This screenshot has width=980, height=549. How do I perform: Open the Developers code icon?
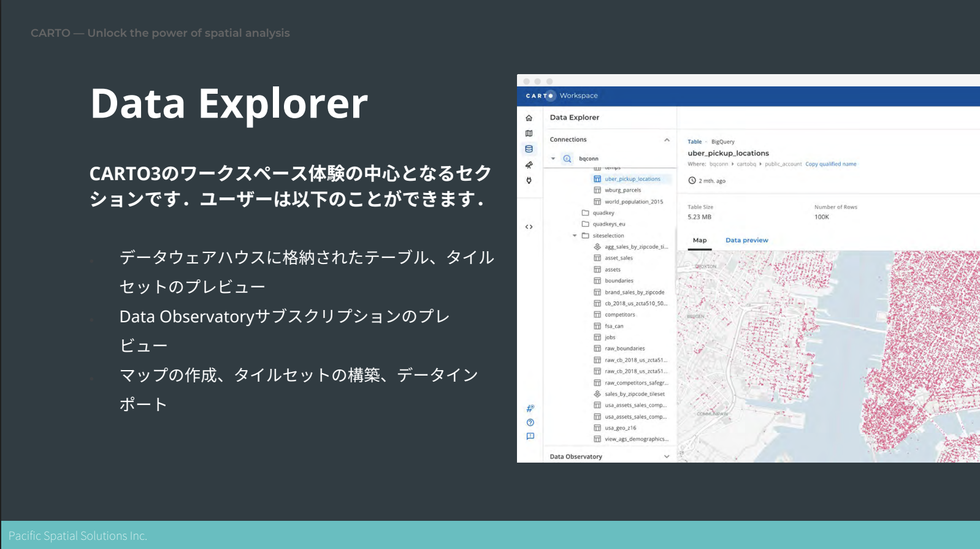(x=529, y=227)
